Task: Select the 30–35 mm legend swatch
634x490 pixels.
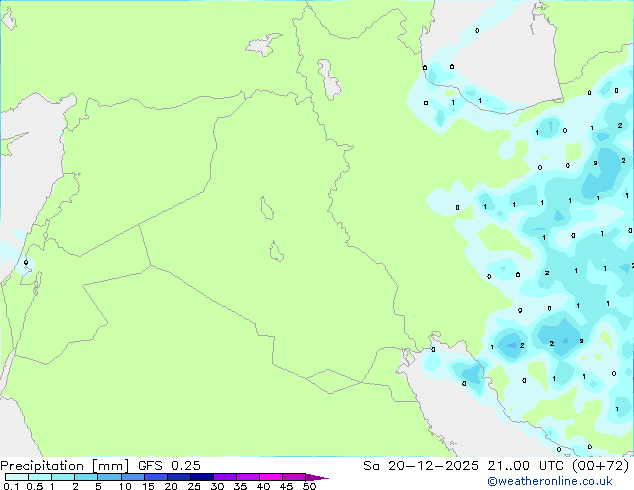Action: (224, 477)
